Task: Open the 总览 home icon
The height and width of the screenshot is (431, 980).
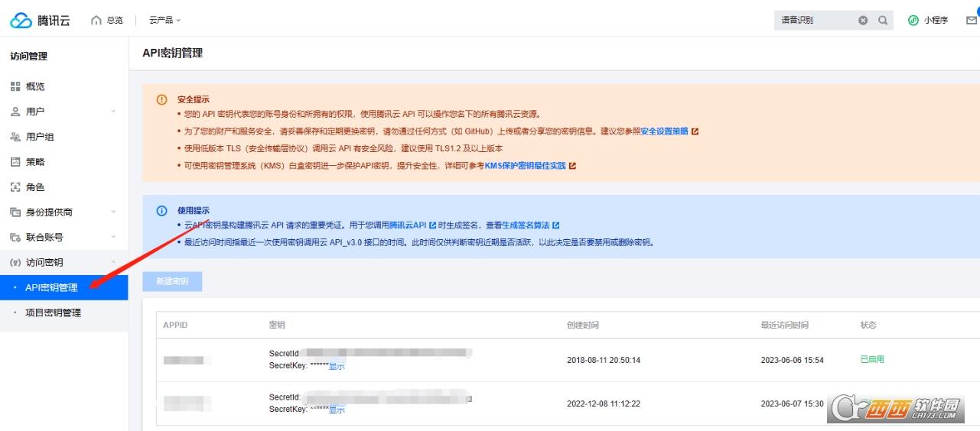Action: [x=96, y=20]
